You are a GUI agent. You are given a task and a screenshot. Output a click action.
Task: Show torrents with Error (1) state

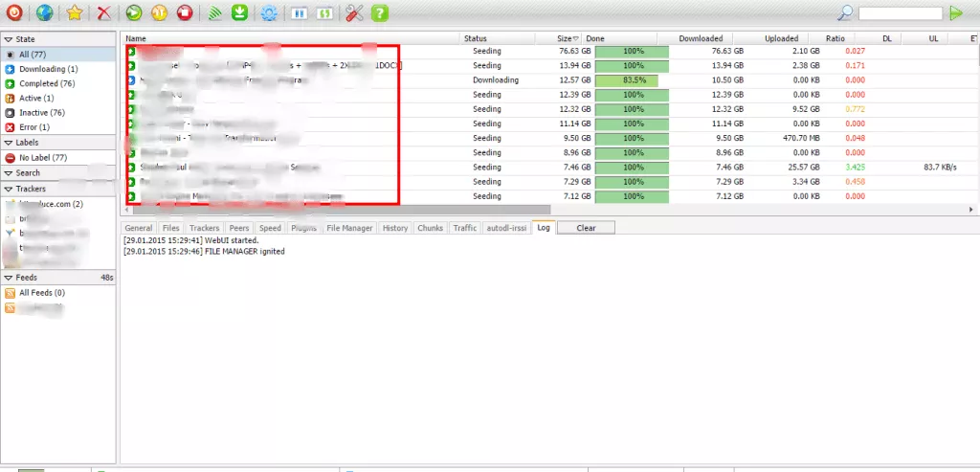tap(33, 126)
